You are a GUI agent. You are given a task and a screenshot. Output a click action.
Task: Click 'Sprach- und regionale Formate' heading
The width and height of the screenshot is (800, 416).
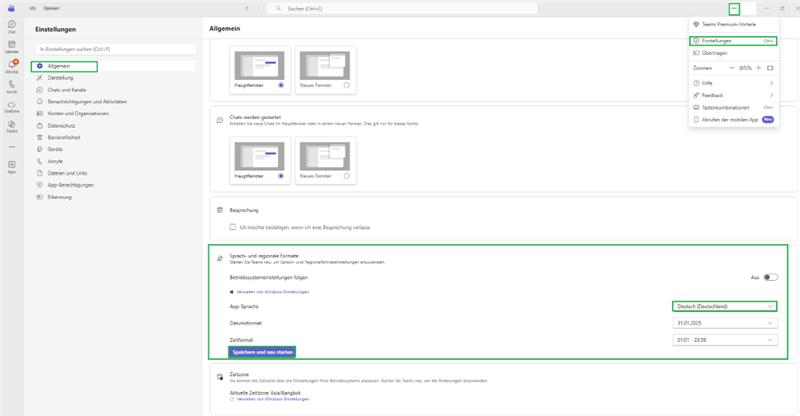point(264,256)
